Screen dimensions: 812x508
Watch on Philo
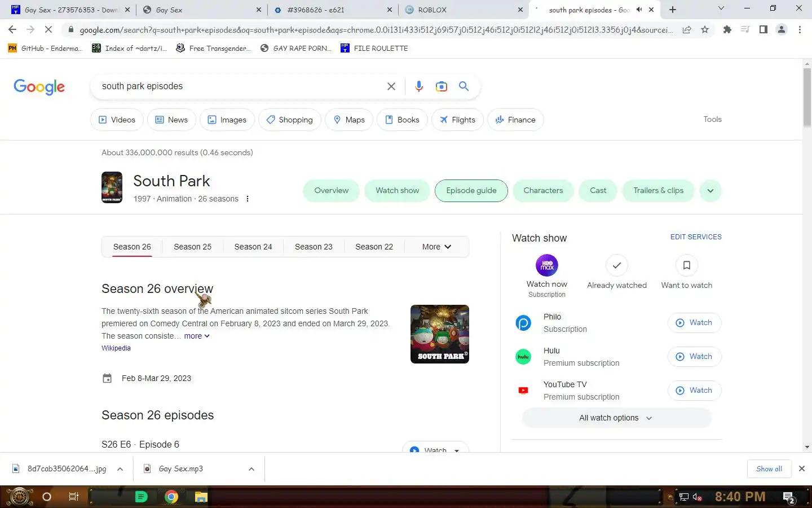[x=695, y=323]
